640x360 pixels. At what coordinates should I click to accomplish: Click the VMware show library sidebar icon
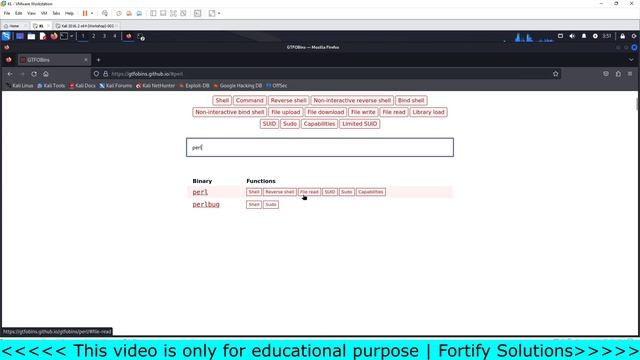[153, 13]
